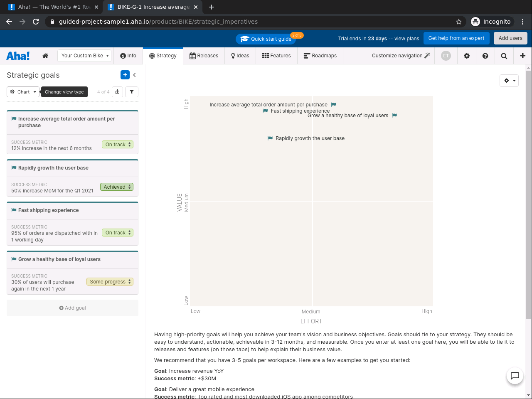This screenshot has width=532, height=399.
Task: Change the Achieved status stepper for user base goal
Action: (117, 187)
